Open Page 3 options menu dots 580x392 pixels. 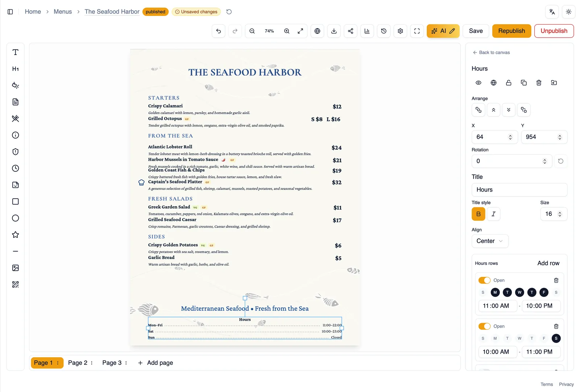click(126, 363)
